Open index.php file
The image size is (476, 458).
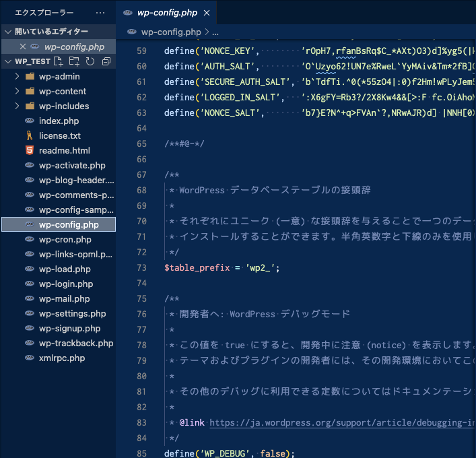59,121
